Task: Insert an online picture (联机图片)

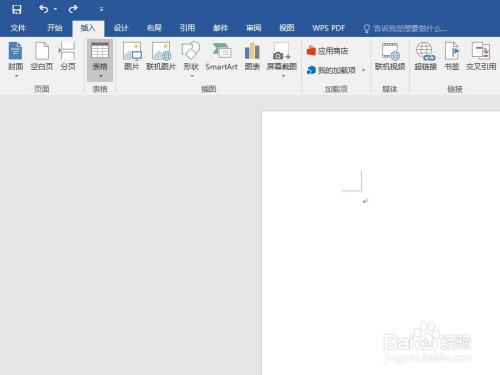Action: [x=161, y=56]
